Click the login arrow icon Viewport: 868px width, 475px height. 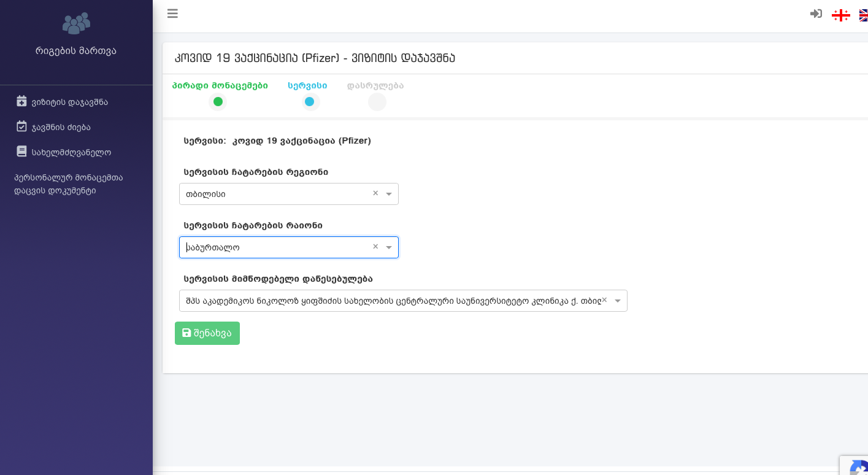(816, 14)
